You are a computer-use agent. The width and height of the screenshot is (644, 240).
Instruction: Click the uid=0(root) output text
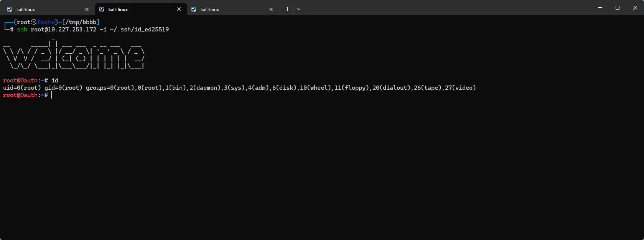[x=22, y=88]
